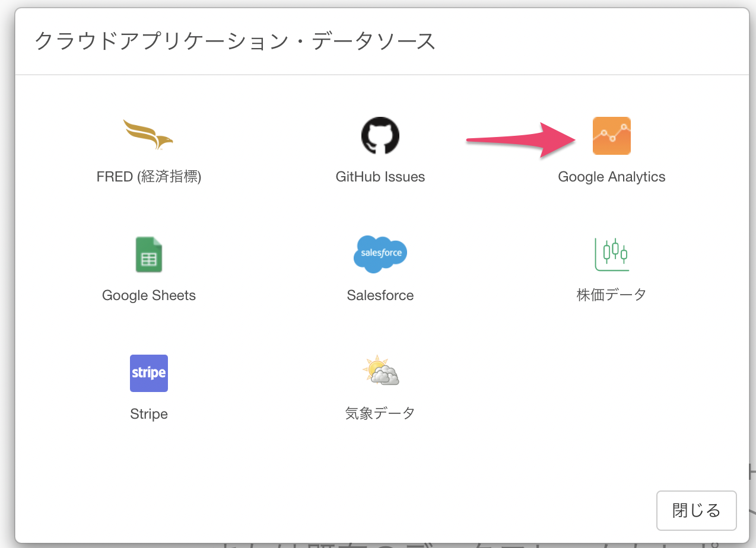Click the 閉じる button
The height and width of the screenshot is (548, 756).
click(697, 510)
